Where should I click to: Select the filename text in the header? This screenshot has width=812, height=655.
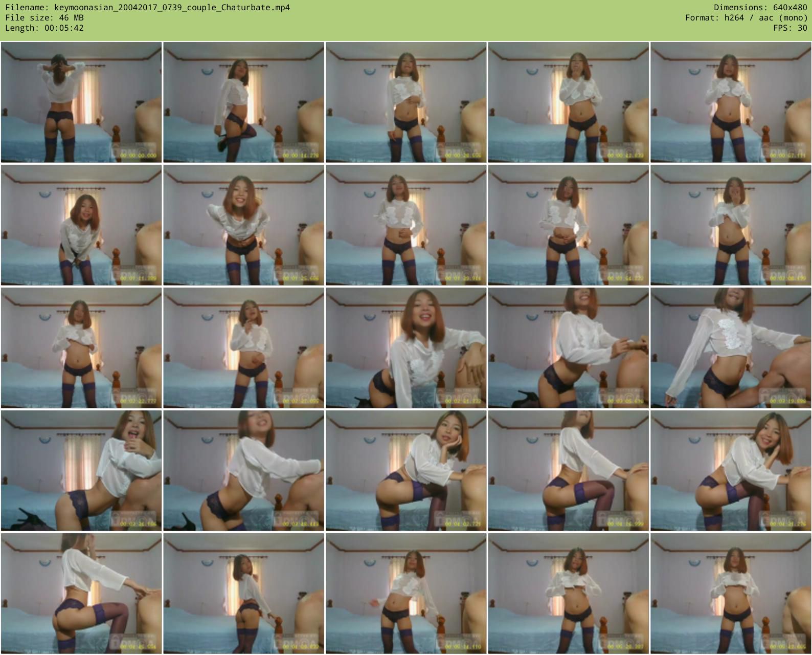(x=148, y=8)
